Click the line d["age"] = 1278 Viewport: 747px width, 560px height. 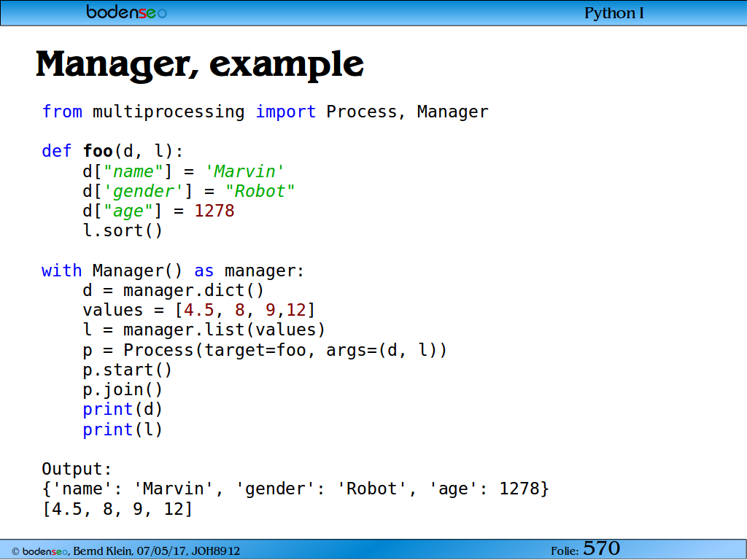coord(158,211)
